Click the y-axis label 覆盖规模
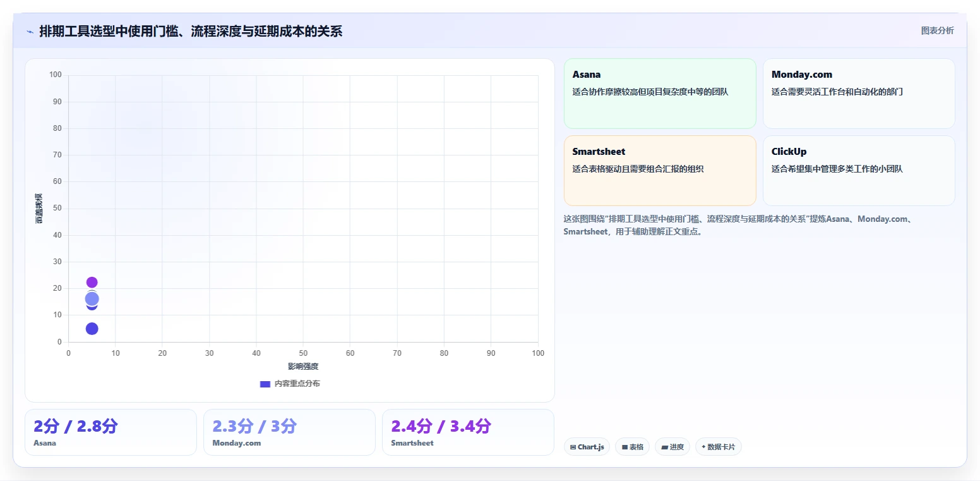 click(x=39, y=209)
